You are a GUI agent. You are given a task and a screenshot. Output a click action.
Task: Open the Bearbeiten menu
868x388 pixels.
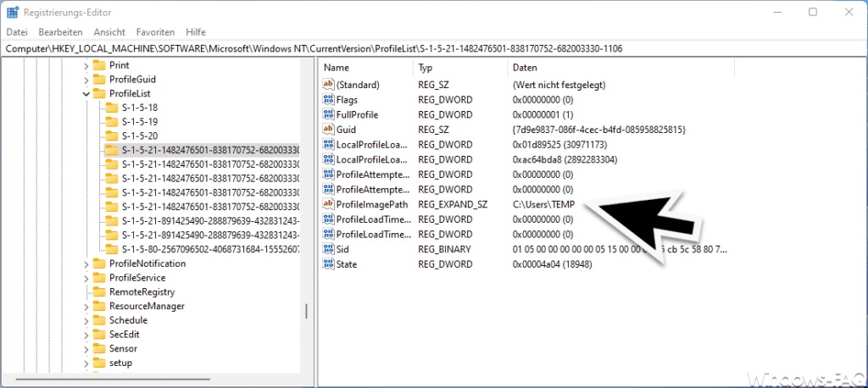tap(61, 32)
